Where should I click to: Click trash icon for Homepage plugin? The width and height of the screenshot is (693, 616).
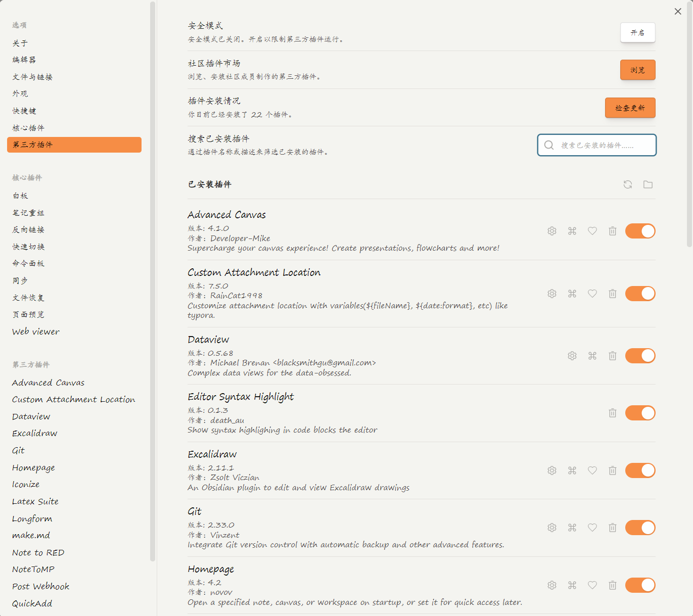pos(613,585)
